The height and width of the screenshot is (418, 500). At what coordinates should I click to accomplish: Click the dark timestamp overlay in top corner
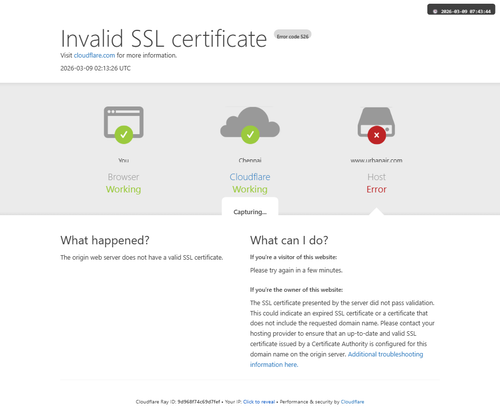pos(461,9)
